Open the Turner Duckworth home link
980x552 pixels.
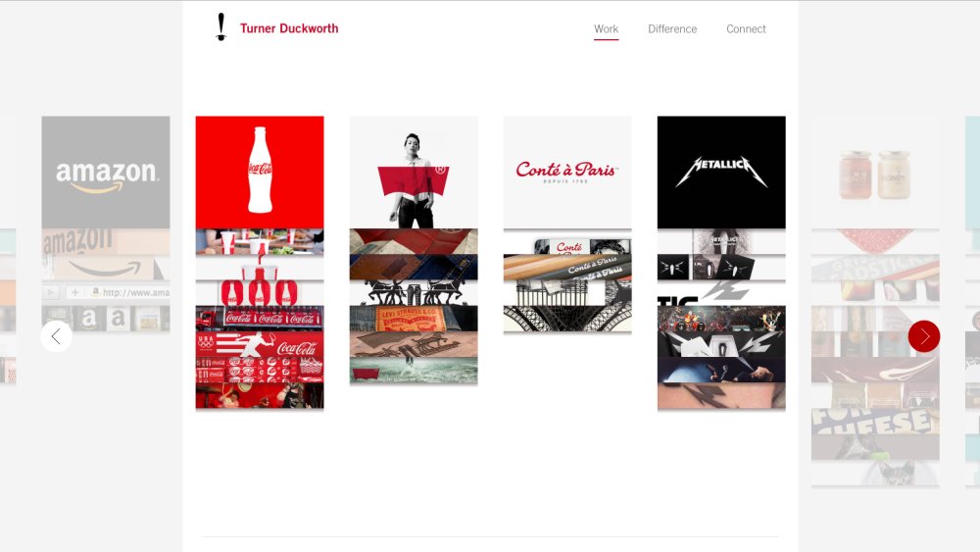289,28
